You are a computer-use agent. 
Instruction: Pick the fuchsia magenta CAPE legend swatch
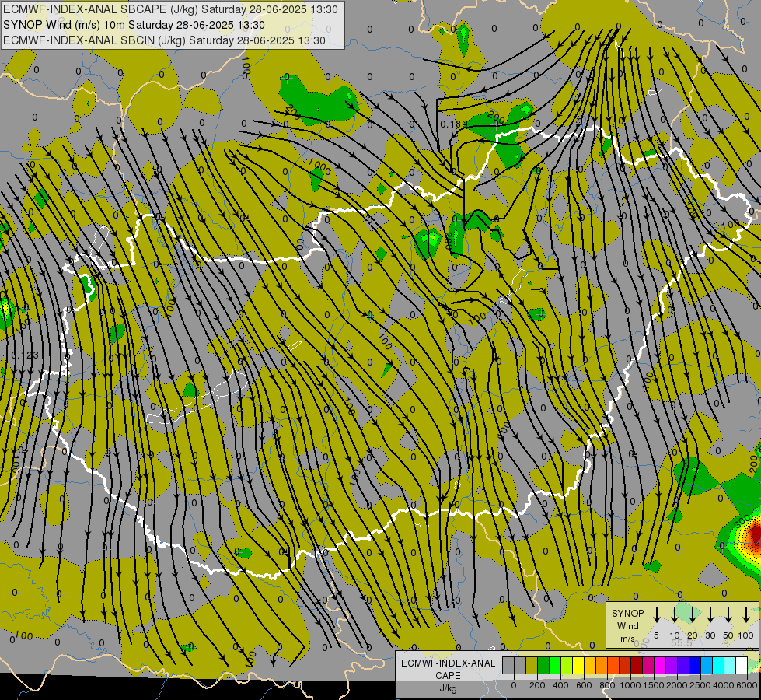tap(660, 665)
